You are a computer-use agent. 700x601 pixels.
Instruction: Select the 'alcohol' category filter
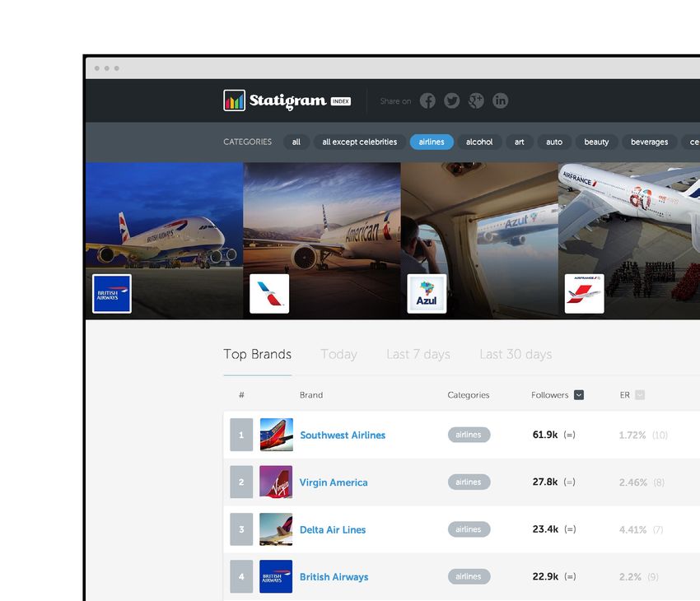click(x=479, y=142)
